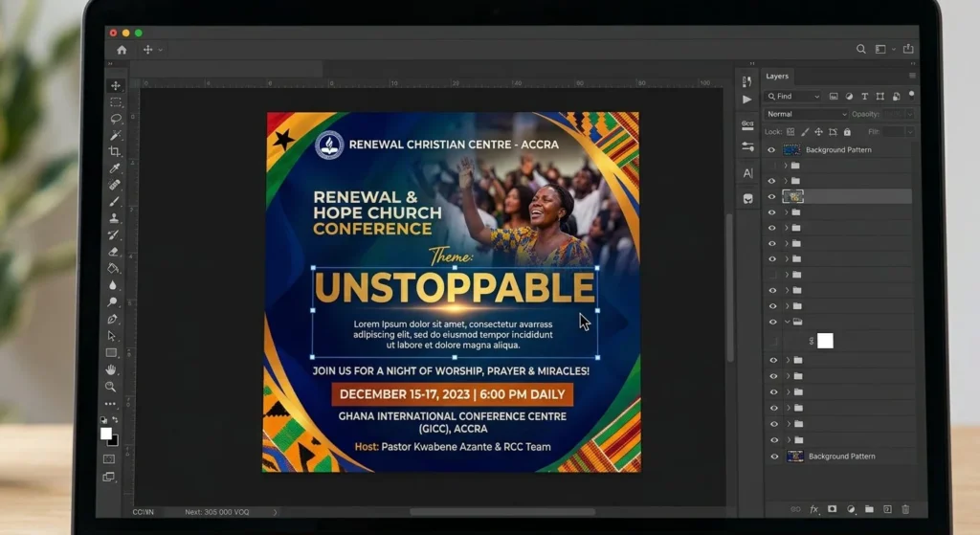Hide the selected thumbnail layer's eye
The height and width of the screenshot is (535, 980).
(772, 197)
